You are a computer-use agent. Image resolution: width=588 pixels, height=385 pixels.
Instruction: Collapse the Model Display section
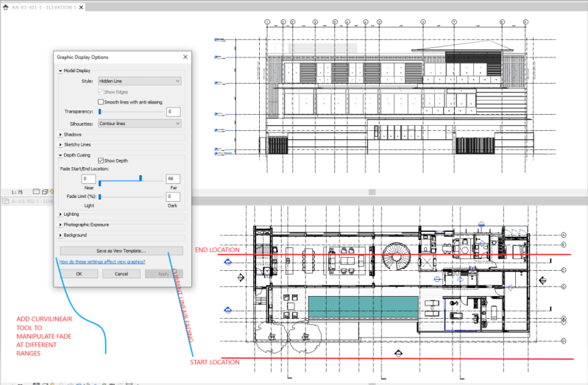(x=60, y=71)
